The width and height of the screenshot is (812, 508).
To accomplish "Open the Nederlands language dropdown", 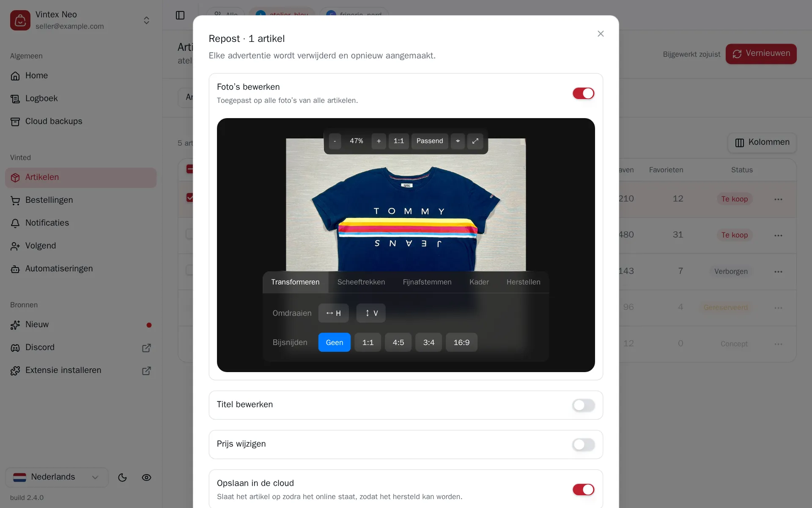I will click(x=57, y=477).
